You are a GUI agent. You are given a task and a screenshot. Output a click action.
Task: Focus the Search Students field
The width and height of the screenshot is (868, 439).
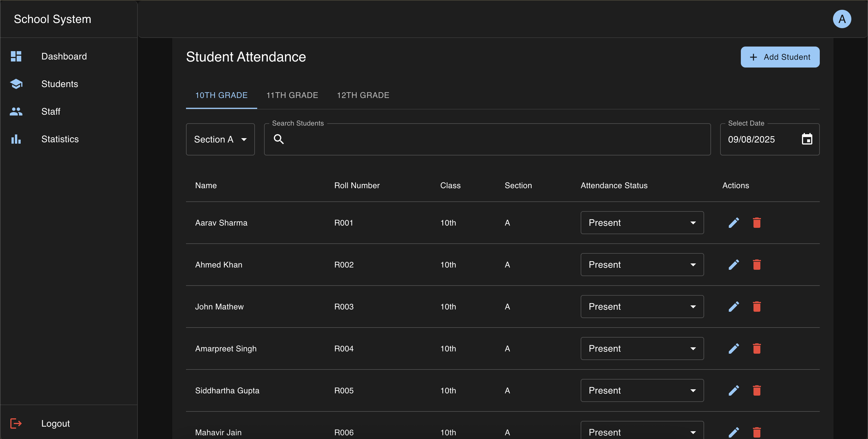[x=492, y=139]
